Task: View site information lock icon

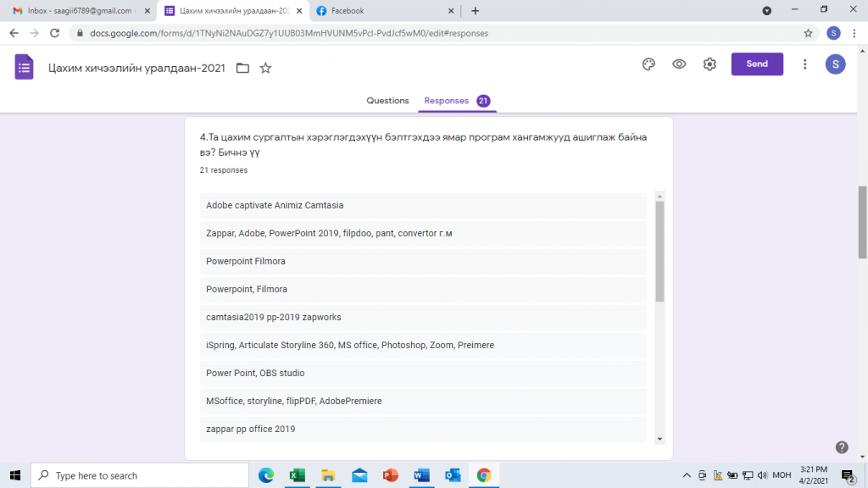Action: 80,33
